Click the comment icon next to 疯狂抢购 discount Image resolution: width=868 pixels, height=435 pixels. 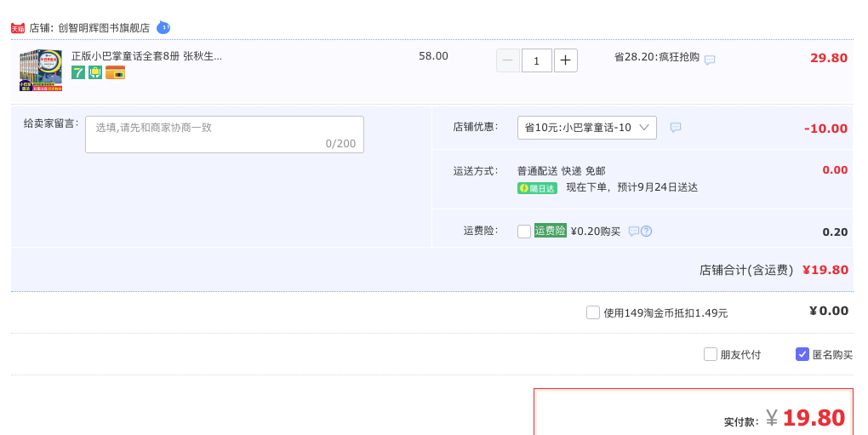tap(710, 60)
